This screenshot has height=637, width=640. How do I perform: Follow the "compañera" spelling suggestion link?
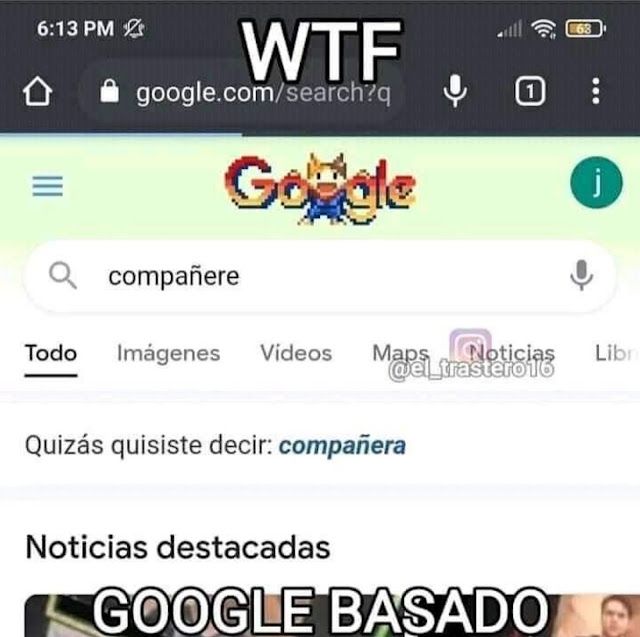coord(342,446)
